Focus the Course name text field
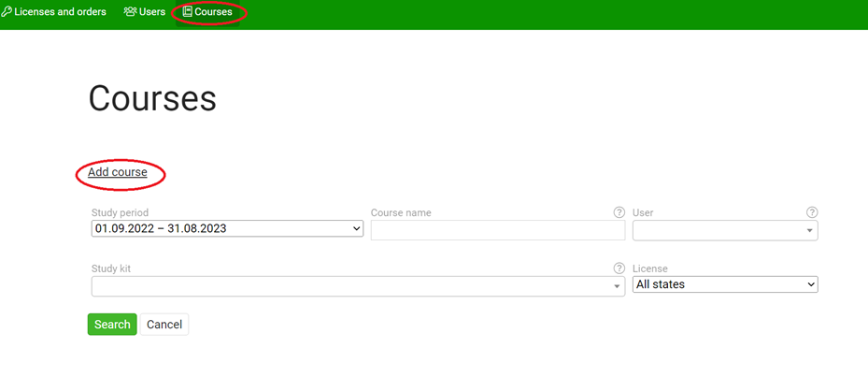868x377 pixels. 497,230
